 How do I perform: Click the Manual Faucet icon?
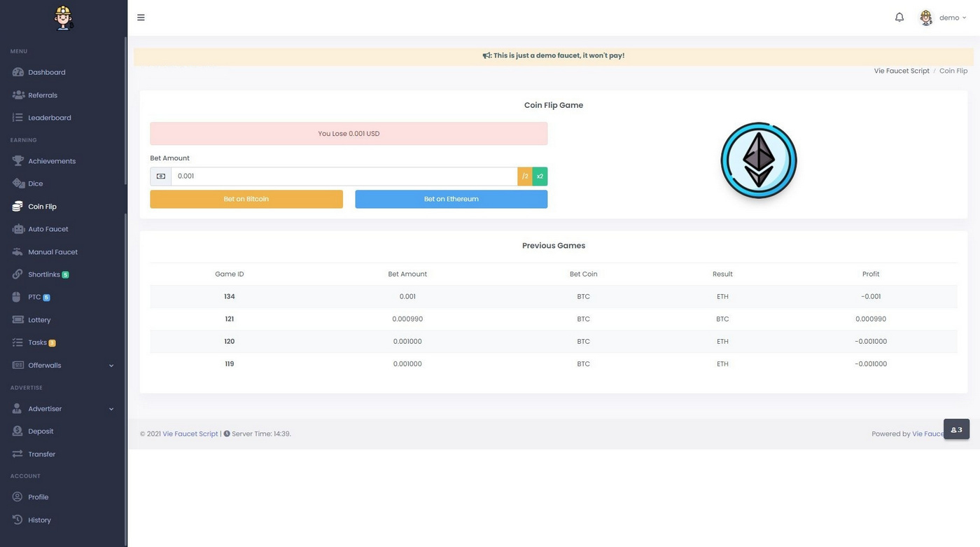coord(17,252)
